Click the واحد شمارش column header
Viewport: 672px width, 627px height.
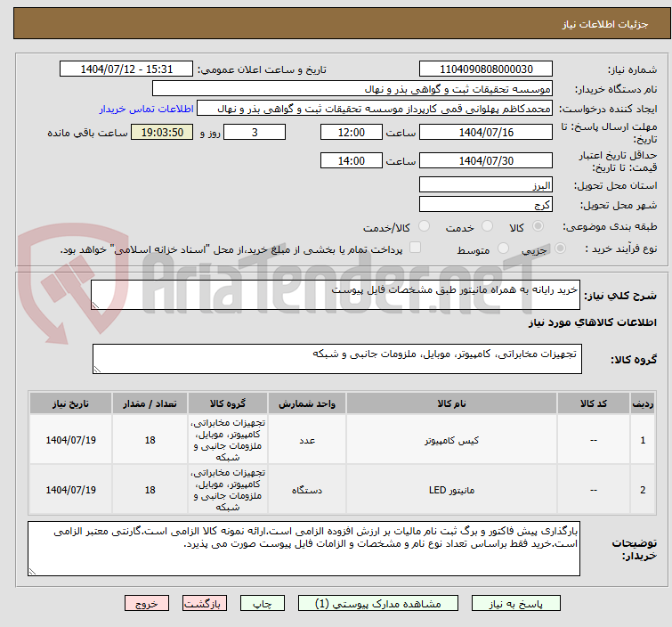307,403
